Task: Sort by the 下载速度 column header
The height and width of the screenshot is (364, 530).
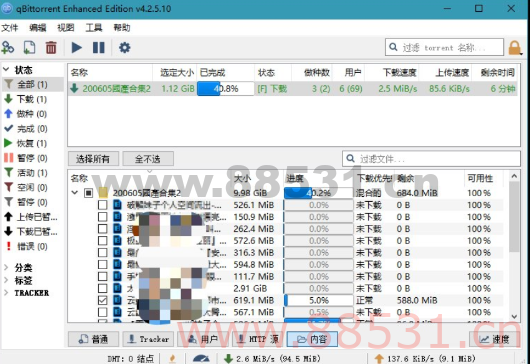Action: point(392,72)
